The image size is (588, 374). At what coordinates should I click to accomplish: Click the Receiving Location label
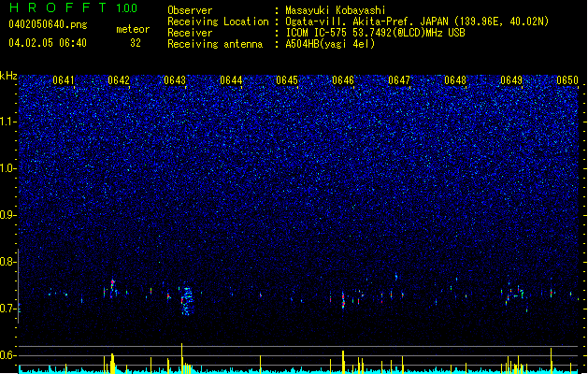[x=218, y=22]
